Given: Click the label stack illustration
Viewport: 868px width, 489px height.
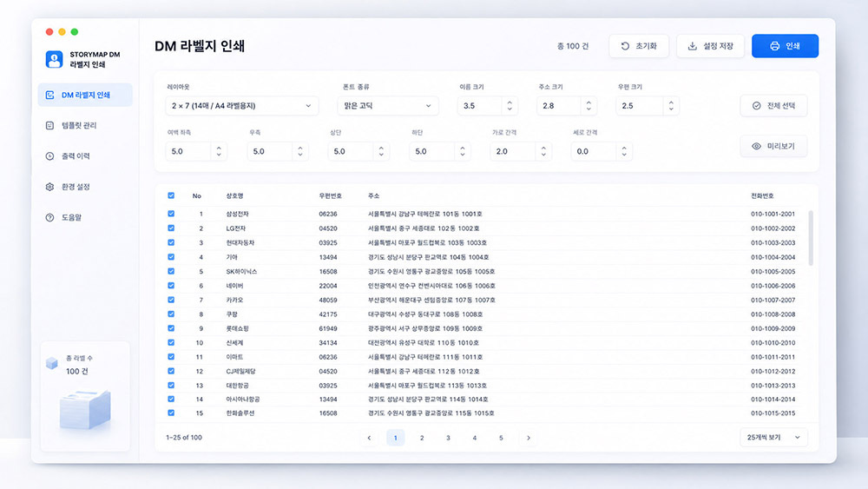Looking at the screenshot, I should tap(85, 410).
